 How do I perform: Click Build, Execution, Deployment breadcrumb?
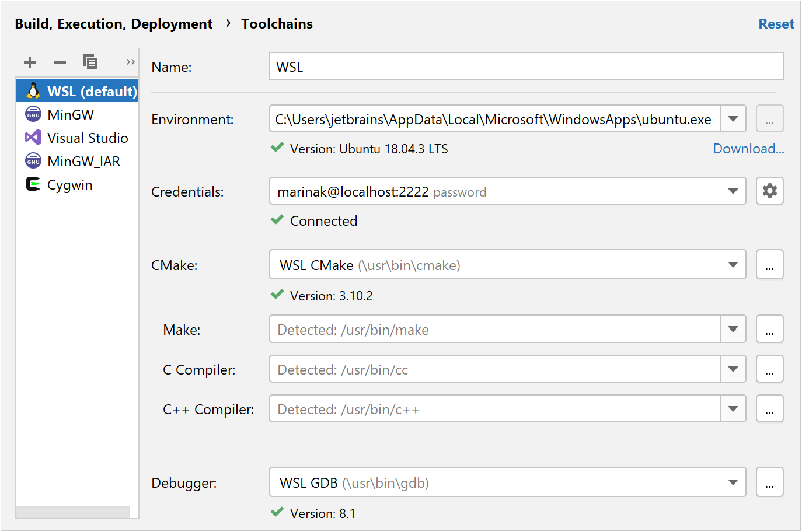[x=114, y=24]
